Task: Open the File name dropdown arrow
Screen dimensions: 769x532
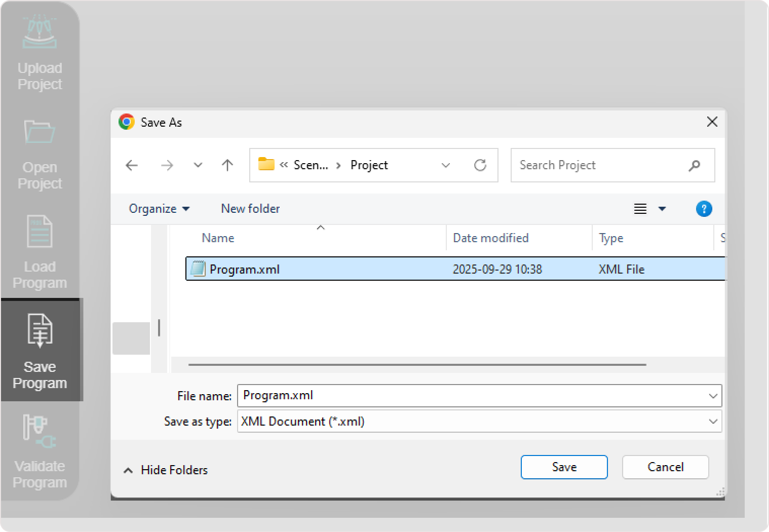Action: pos(713,396)
